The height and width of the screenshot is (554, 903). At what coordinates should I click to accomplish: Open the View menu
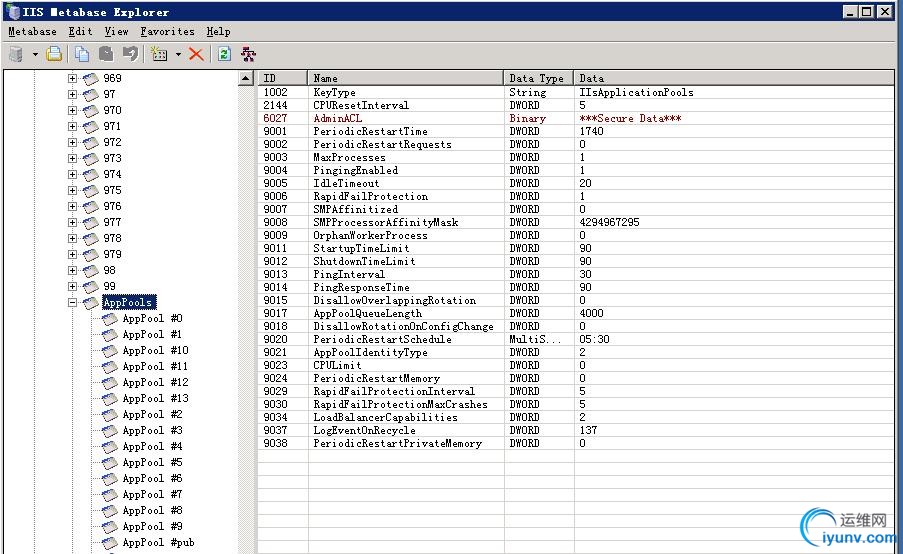(116, 32)
